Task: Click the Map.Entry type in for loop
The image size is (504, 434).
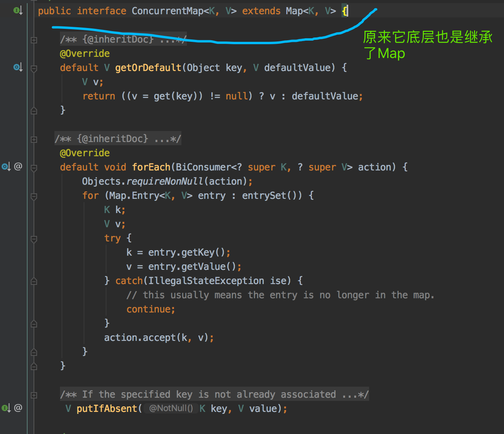Action: pyautogui.click(x=134, y=196)
